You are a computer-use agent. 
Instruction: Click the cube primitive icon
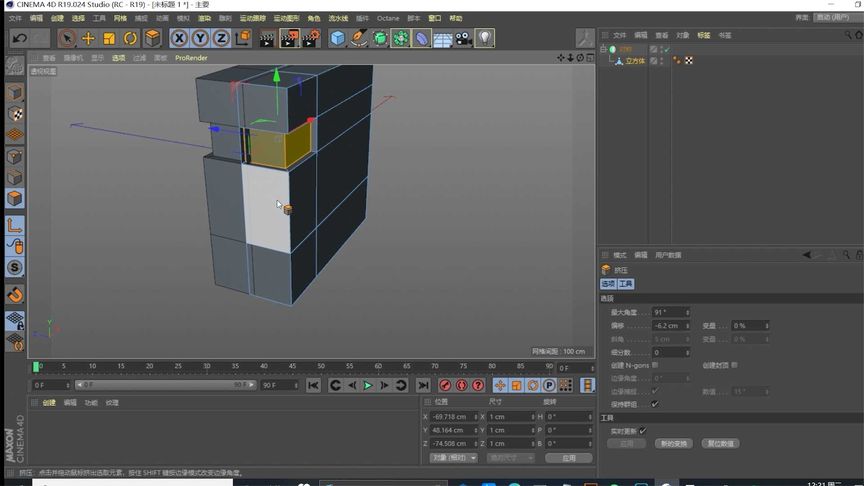(x=338, y=38)
